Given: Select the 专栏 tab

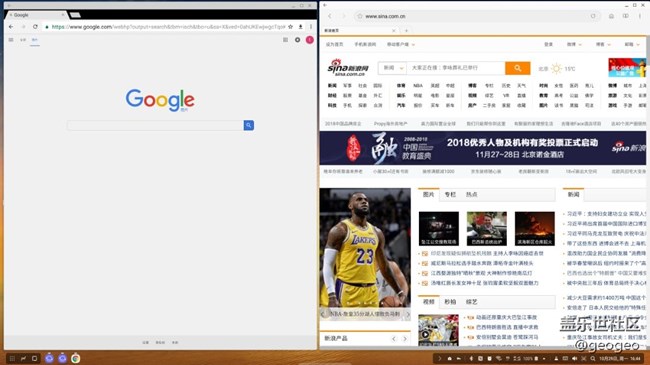Looking at the screenshot, I should [x=450, y=194].
